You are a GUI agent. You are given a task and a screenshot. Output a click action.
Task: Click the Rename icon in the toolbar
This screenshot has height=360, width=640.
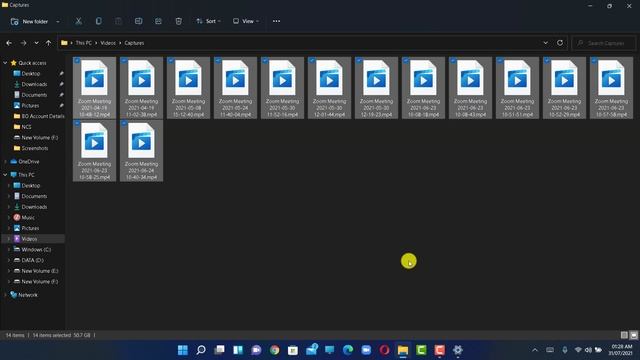138,21
